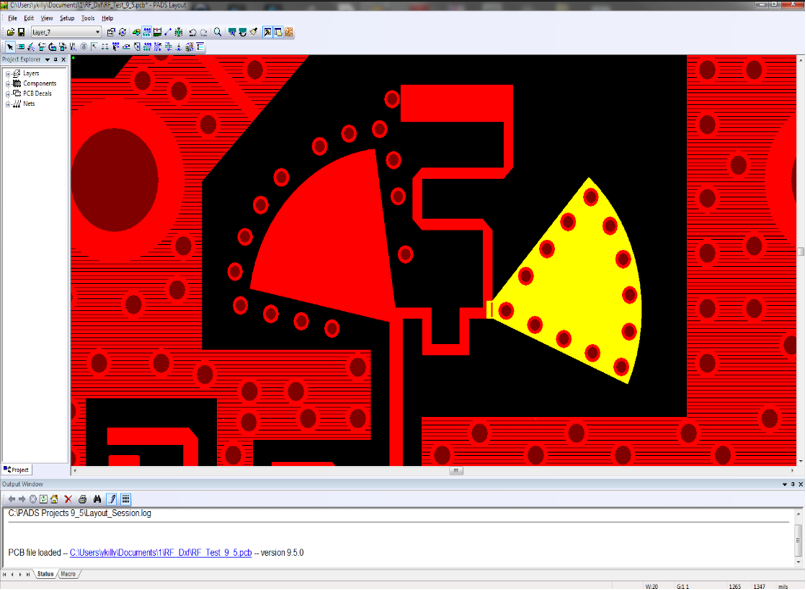
Task: Click the flashlight icon in toolbar
Action: (253, 32)
